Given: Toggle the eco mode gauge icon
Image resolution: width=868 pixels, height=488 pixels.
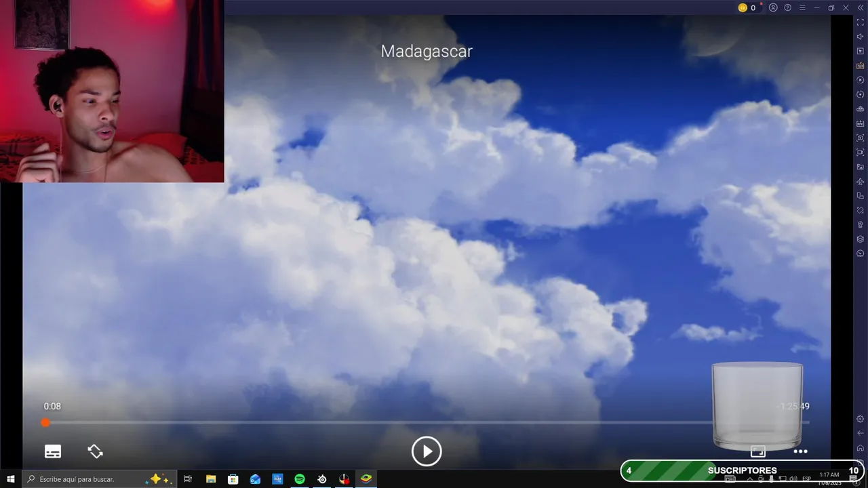Looking at the screenshot, I should tap(861, 253).
